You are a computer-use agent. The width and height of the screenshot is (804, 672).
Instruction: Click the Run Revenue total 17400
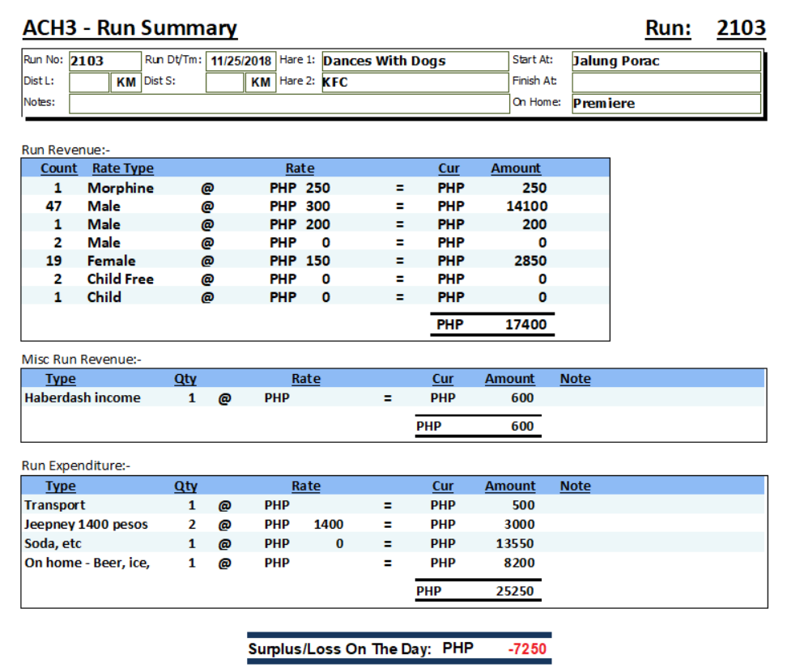[x=525, y=325]
